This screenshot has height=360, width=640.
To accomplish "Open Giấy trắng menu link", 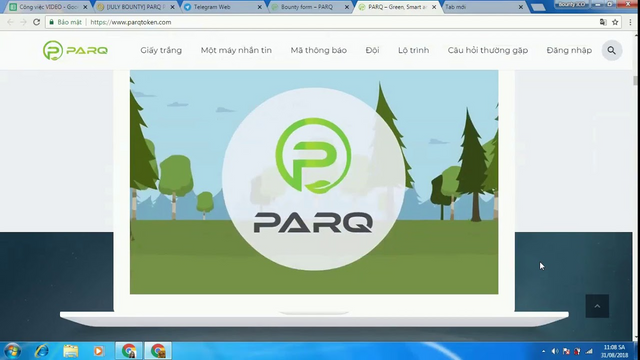I will pyautogui.click(x=161, y=50).
